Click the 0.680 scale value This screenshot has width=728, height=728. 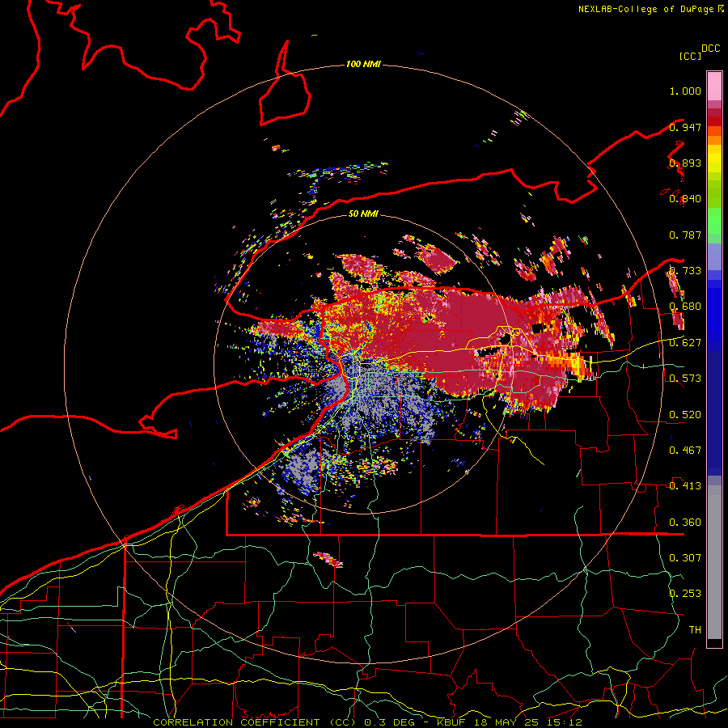685,307
